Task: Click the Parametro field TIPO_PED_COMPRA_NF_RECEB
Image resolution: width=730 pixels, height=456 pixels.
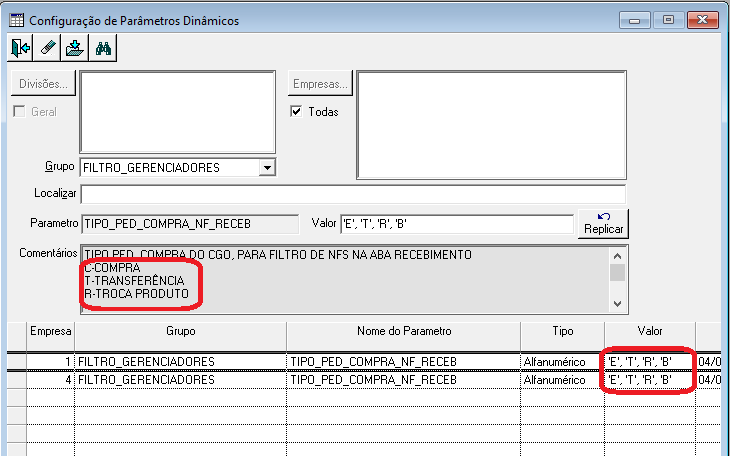Action: coord(190,224)
